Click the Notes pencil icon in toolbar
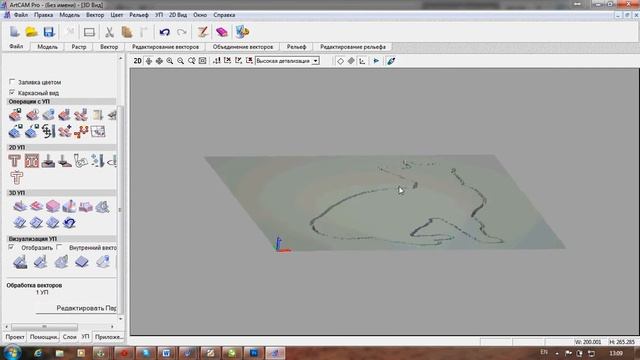 (x=202, y=32)
